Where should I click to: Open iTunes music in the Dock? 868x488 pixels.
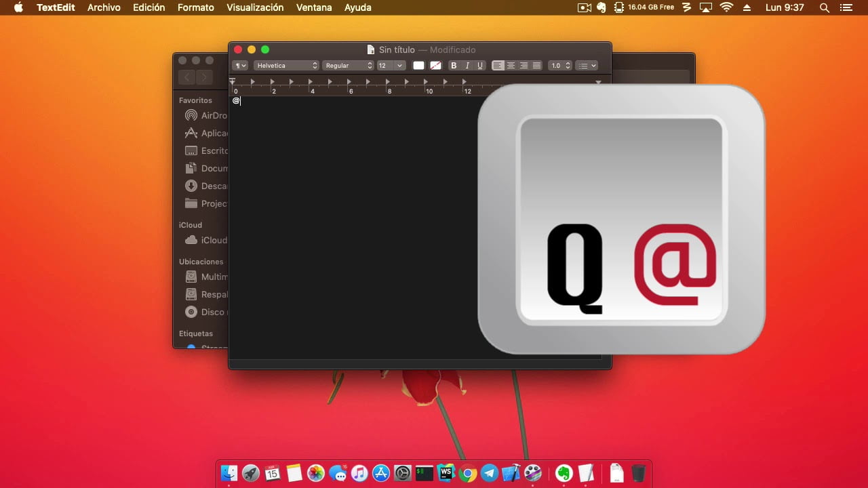(359, 472)
